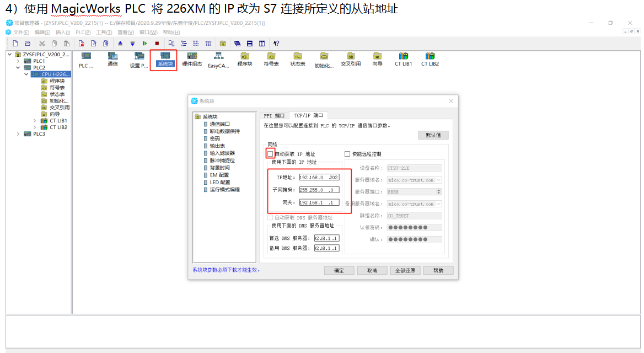
Task: Click the green Run toolbar icon
Action: [144, 43]
